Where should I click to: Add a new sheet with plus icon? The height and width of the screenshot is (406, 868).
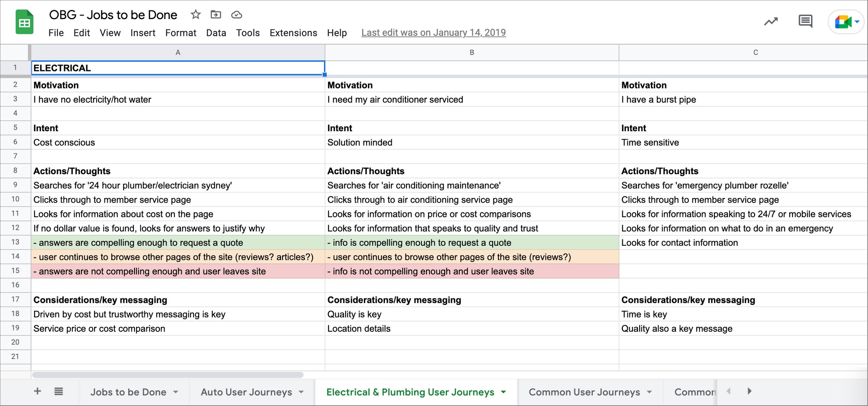(x=37, y=391)
